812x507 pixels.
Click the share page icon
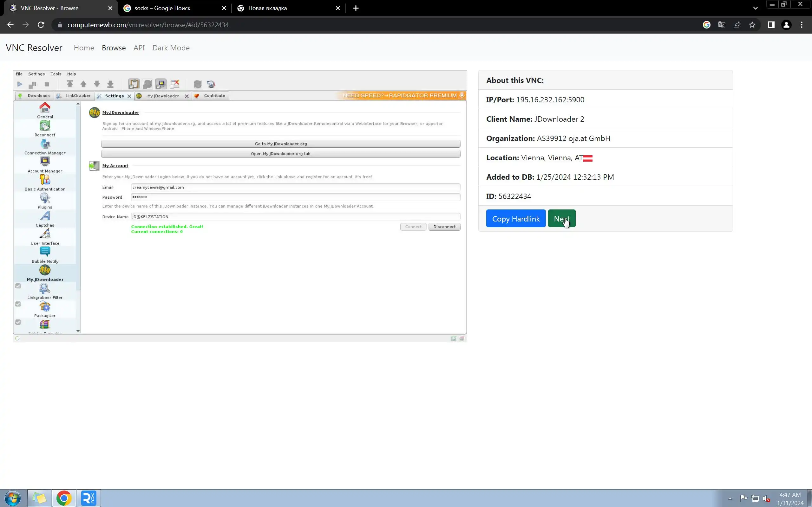pos(737,25)
